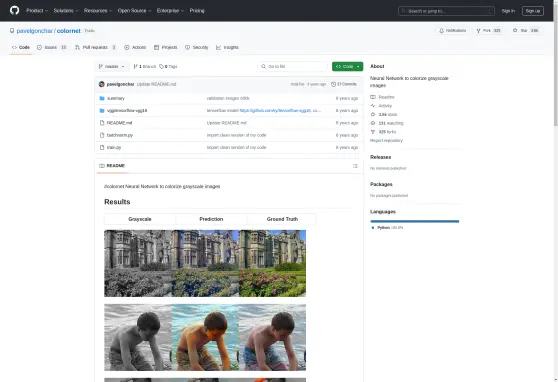Click the Notifications bell button
The height and width of the screenshot is (382, 558).
tap(452, 31)
